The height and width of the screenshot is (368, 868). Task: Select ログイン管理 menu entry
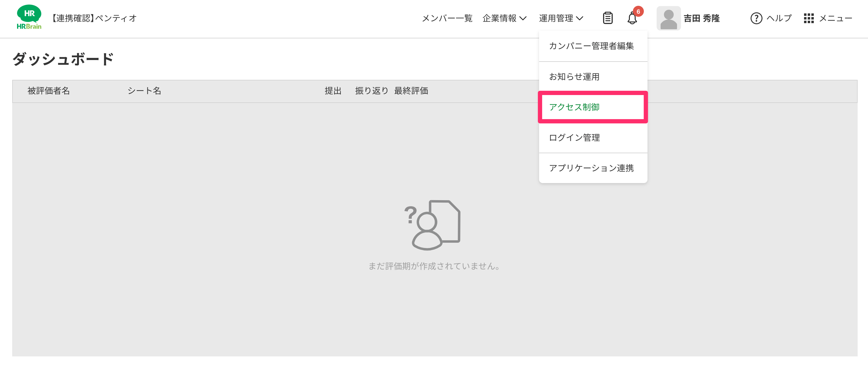[x=593, y=137]
